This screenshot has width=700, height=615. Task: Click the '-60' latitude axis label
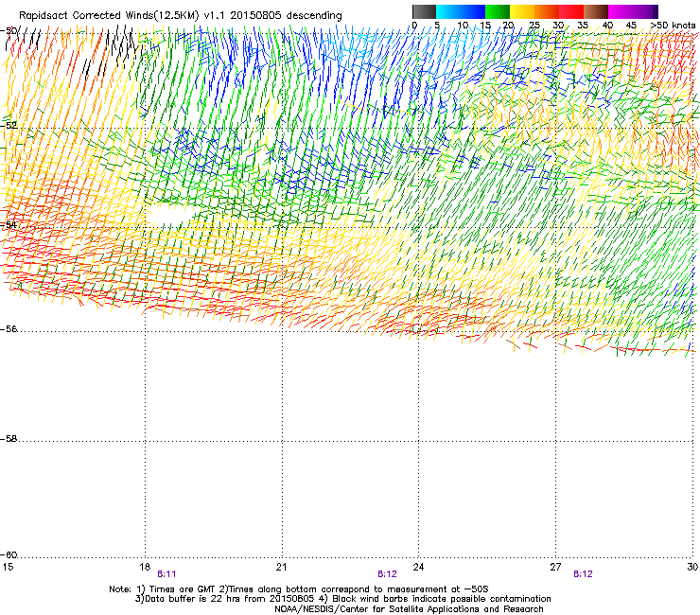[x=9, y=555]
